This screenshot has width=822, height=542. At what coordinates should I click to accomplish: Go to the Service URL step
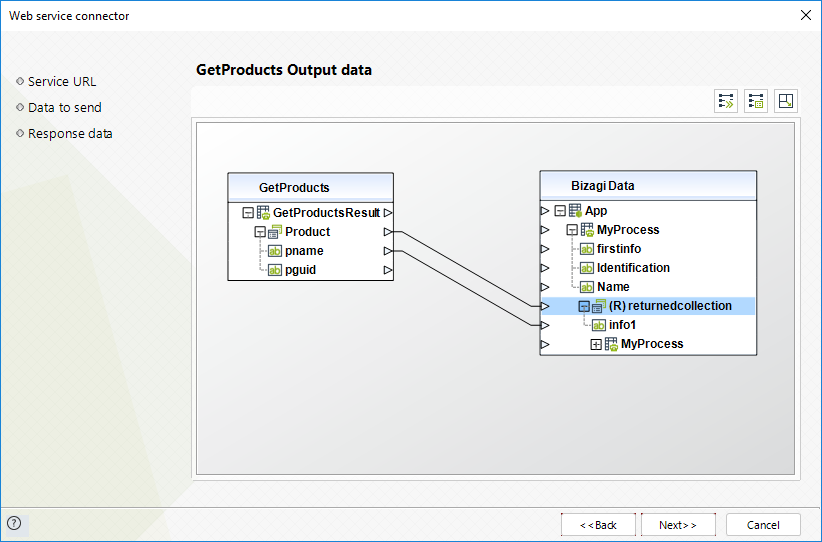pyautogui.click(x=62, y=82)
